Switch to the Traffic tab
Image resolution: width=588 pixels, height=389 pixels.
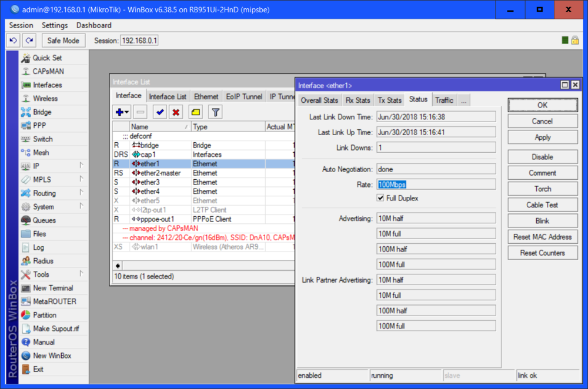(x=445, y=100)
